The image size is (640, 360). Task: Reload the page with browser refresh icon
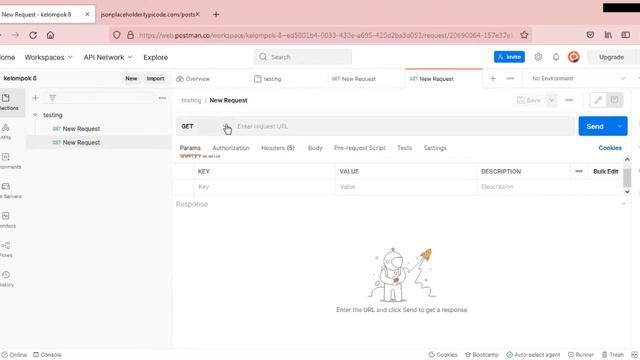pos(33,35)
